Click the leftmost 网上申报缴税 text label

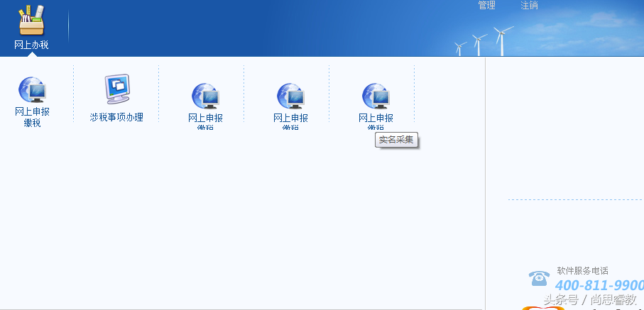[32, 117]
